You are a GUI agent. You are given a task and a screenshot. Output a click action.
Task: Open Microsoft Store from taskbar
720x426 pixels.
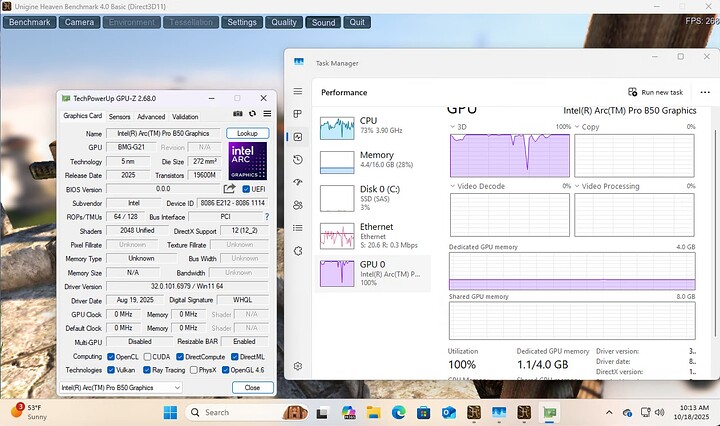(x=423, y=413)
